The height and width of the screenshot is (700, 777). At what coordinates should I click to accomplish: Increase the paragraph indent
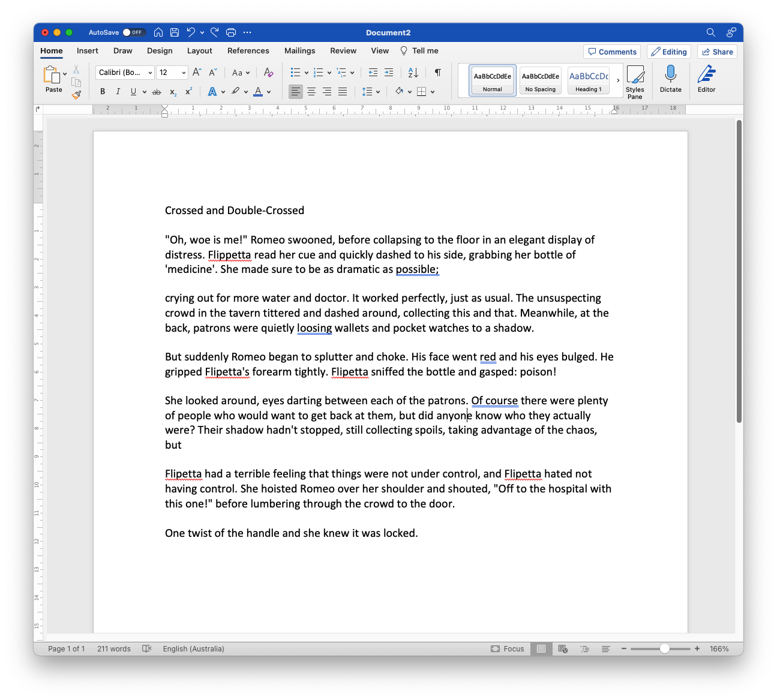[x=389, y=73]
